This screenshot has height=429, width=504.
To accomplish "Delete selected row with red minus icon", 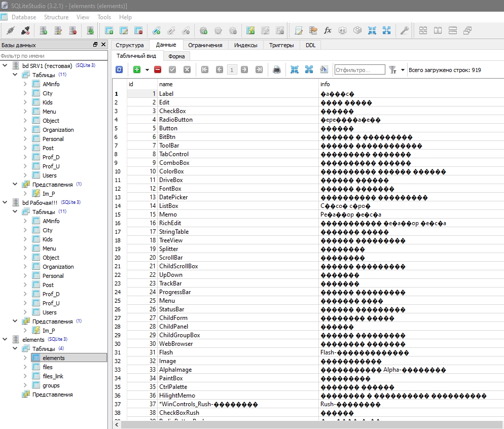I will [158, 70].
